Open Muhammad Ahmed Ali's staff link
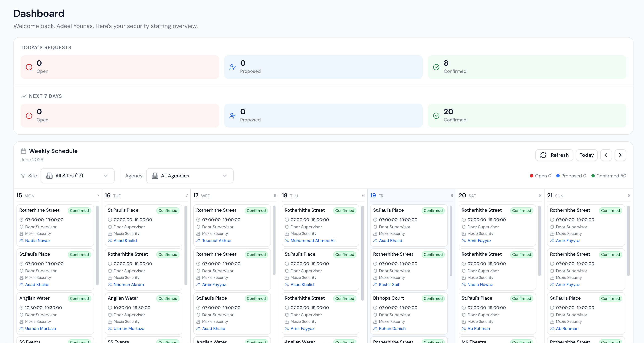 [x=313, y=241]
